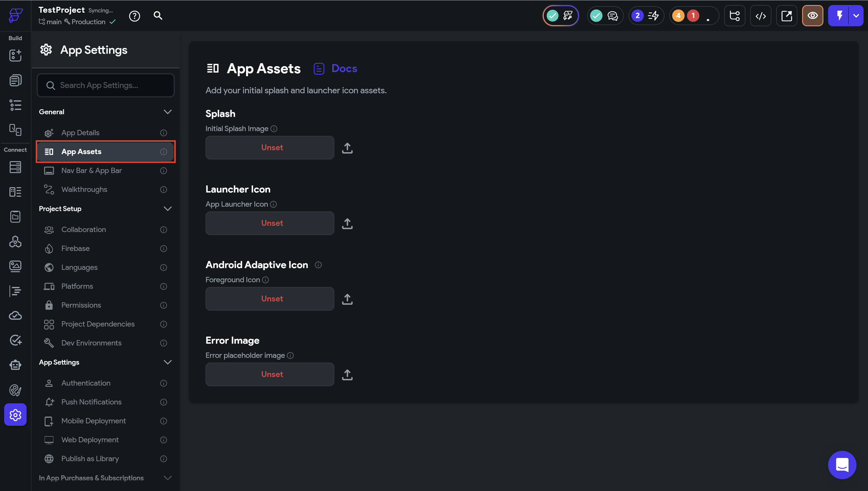Open the widget tree icon in left rail
The height and width of the screenshot is (491, 868).
[x=15, y=105]
